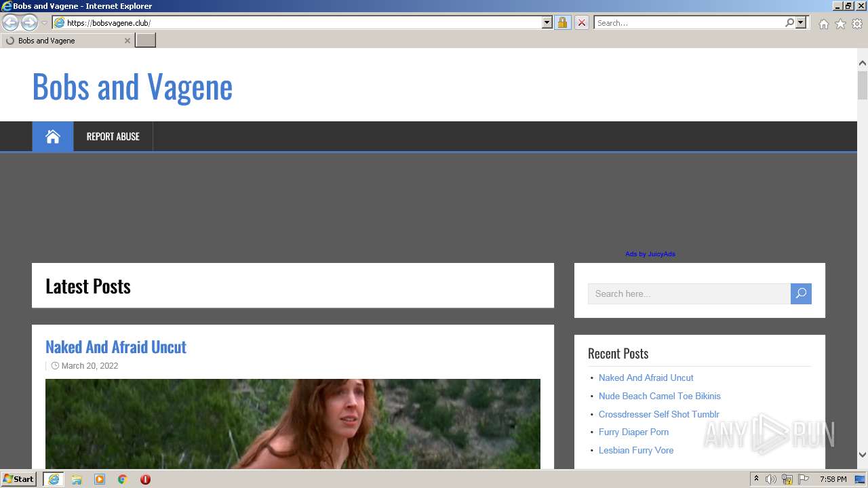The image size is (868, 488).
Task: Open a new tab with the blank tab button
Action: click(146, 40)
